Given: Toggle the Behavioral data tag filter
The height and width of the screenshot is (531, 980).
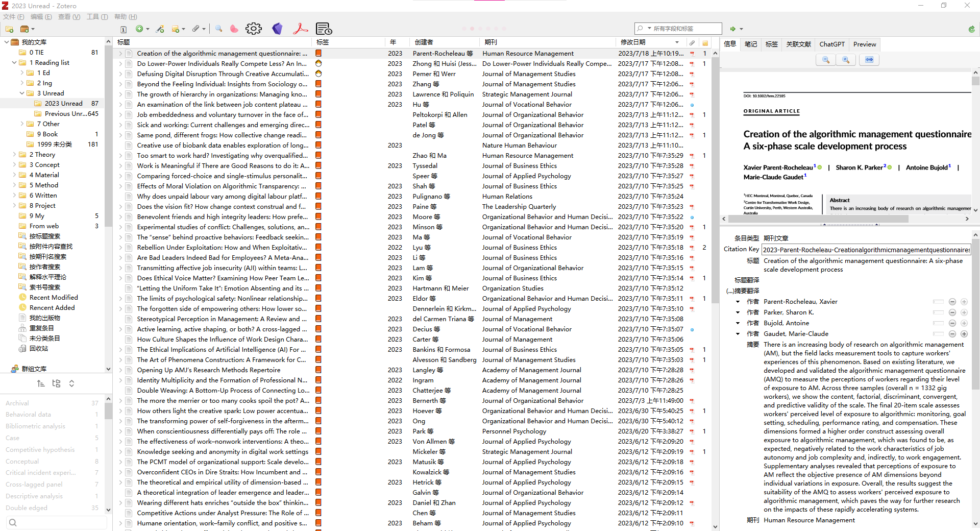Looking at the screenshot, I should [x=28, y=414].
